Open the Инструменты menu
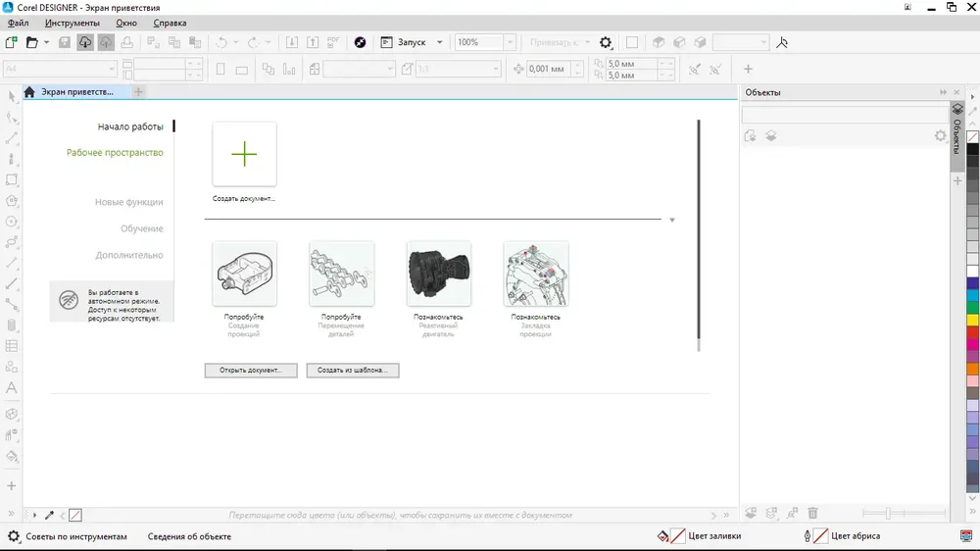 (x=72, y=24)
